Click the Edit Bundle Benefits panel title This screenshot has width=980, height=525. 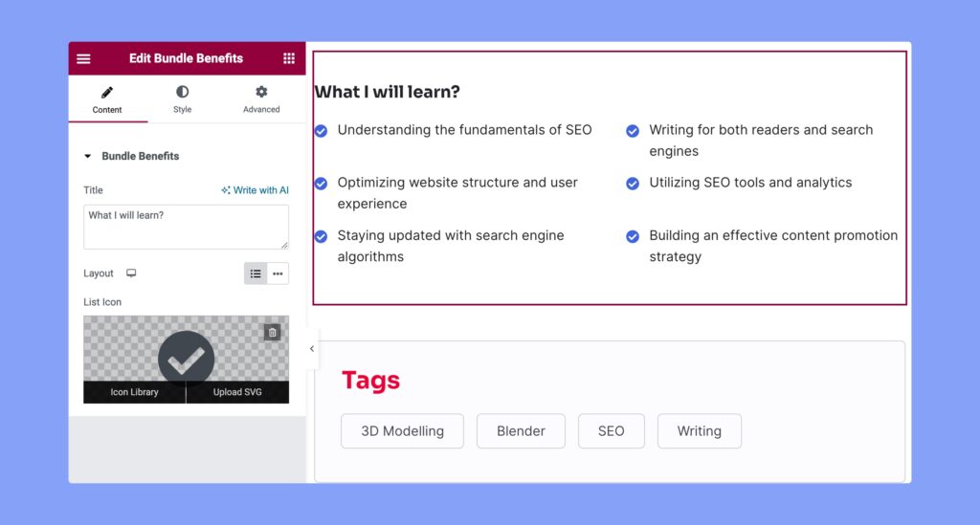[x=187, y=58]
